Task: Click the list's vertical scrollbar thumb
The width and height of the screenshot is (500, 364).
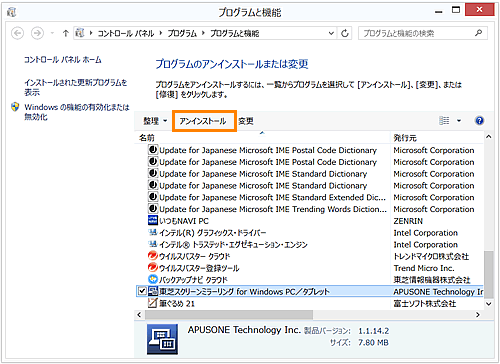Action: click(x=489, y=274)
